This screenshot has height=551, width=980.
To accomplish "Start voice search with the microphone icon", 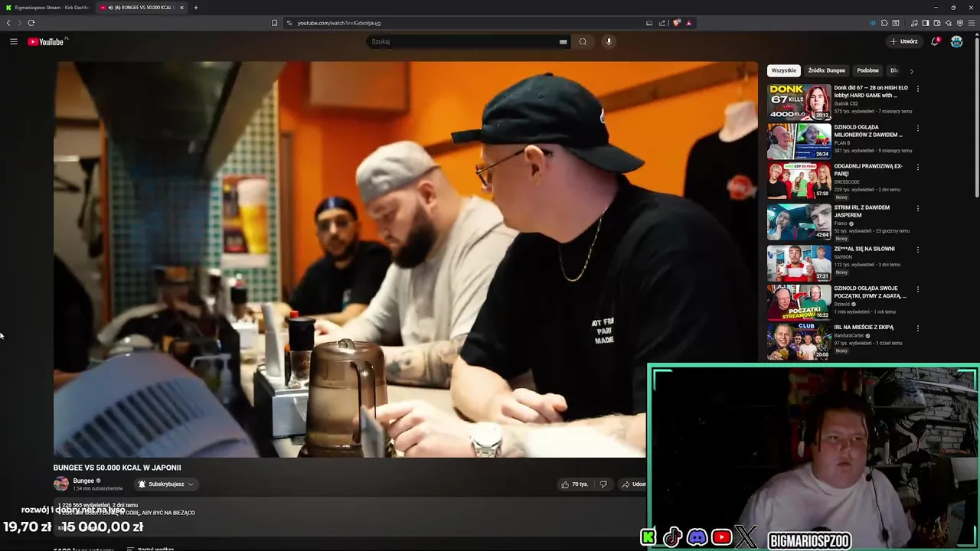I will pos(609,41).
